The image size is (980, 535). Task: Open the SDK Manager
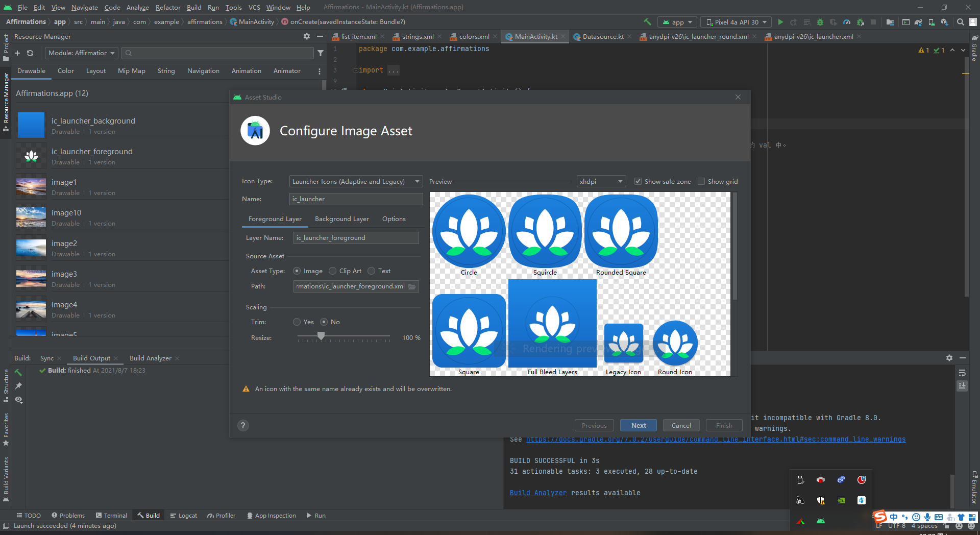pyautogui.click(x=945, y=22)
